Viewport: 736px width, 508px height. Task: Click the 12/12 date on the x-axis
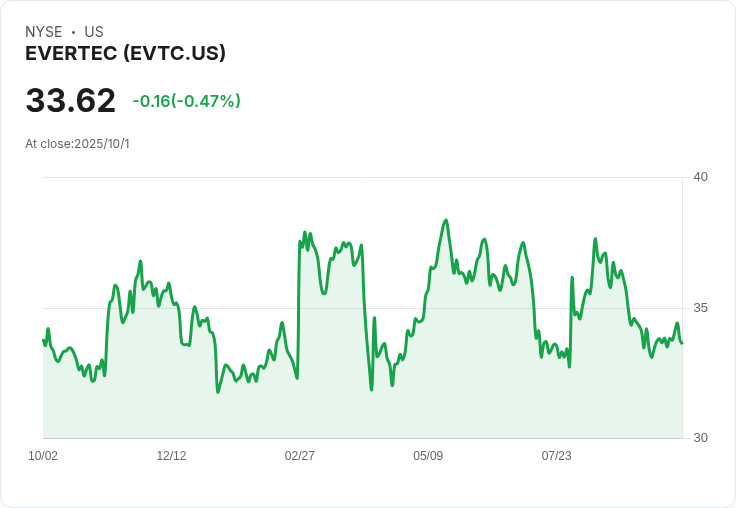(171, 456)
